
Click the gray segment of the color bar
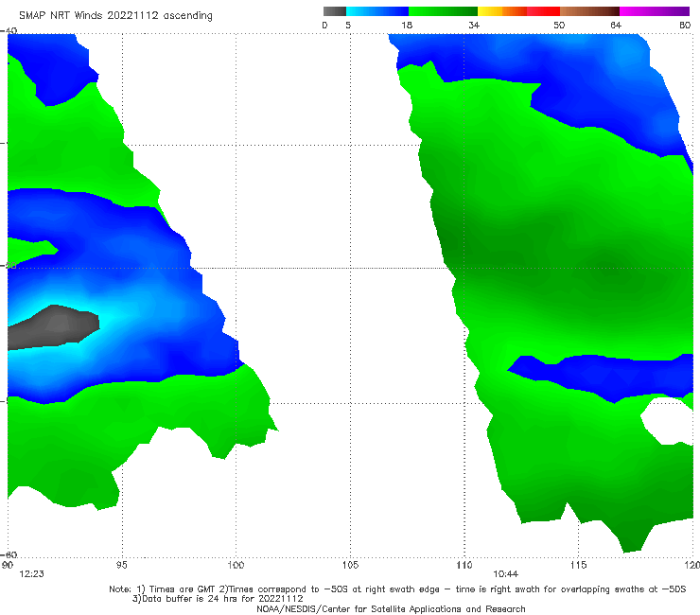pos(335,11)
